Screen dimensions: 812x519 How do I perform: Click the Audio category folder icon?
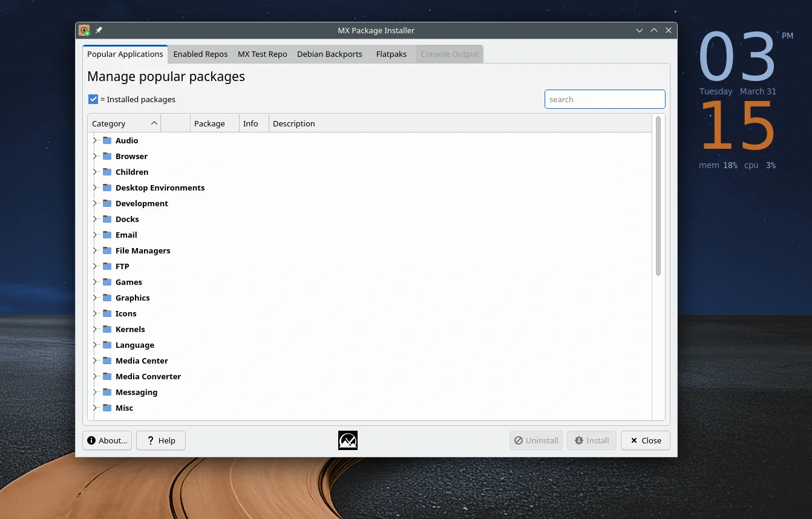[106, 140]
